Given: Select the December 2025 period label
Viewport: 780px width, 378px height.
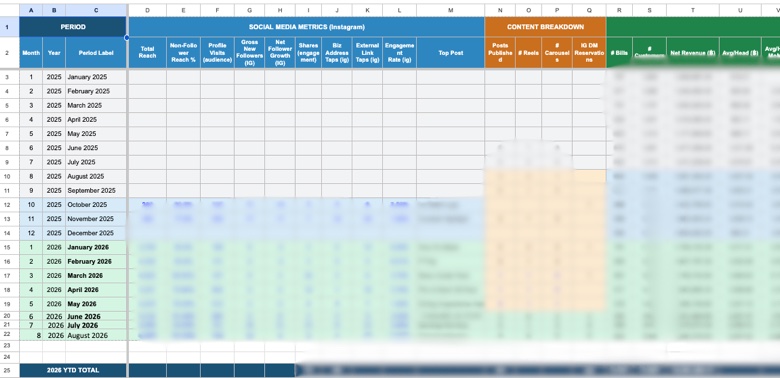Looking at the screenshot, I should (x=96, y=233).
